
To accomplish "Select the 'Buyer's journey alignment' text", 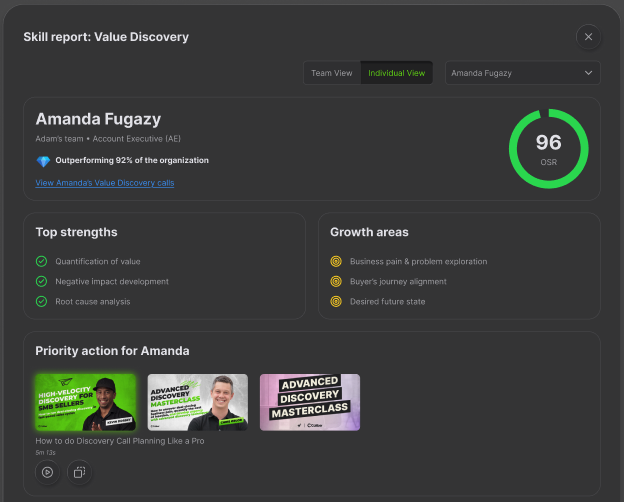I will (398, 281).
